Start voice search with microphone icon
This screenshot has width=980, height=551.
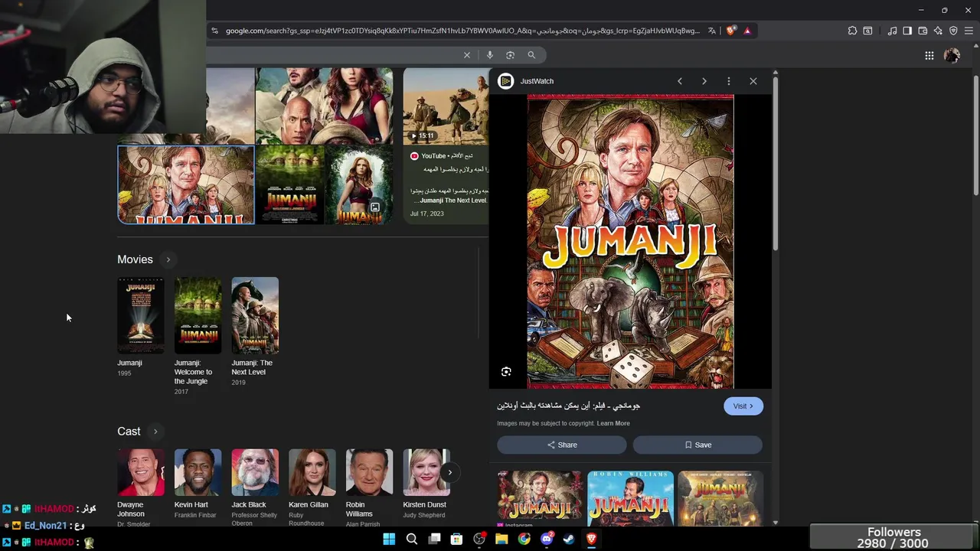point(490,55)
